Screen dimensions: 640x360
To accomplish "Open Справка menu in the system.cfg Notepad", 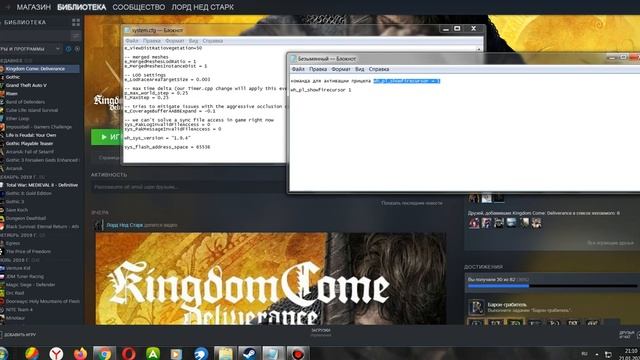I will 213,41.
